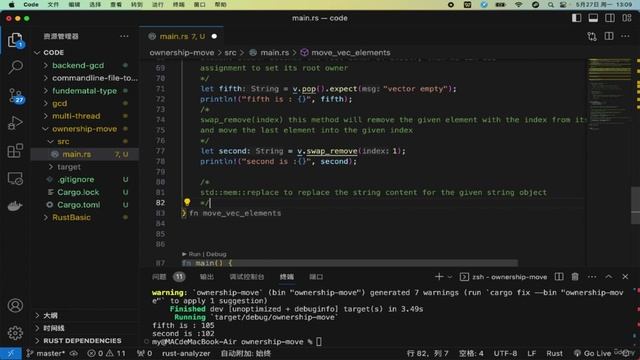Open the Manage gear icon
The image size is (640, 360).
pyautogui.click(x=15, y=333)
